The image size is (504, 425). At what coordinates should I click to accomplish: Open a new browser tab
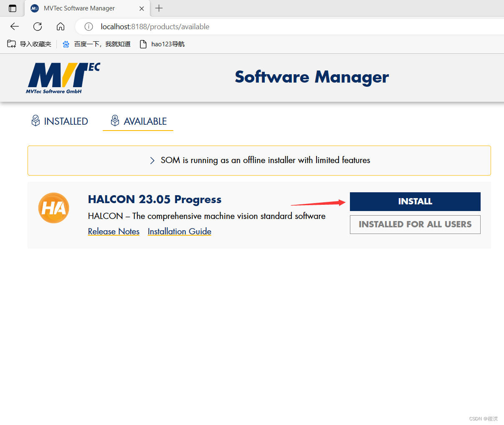click(159, 8)
